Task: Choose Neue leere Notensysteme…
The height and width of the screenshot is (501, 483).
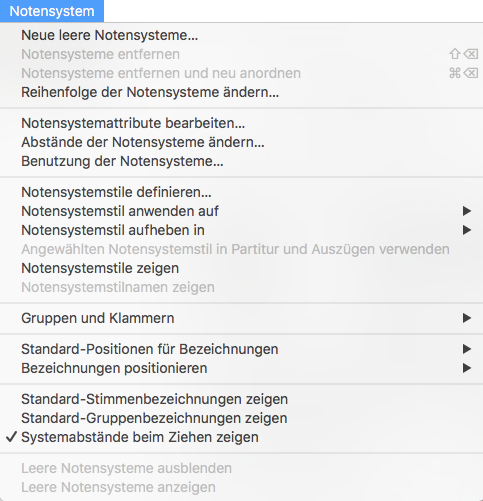Action: click(241, 35)
